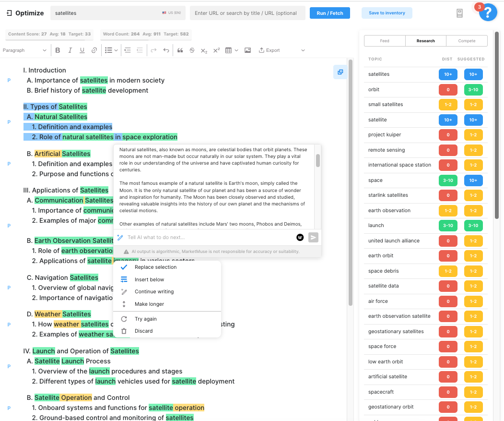Send the AI prompt with arrow button

313,237
